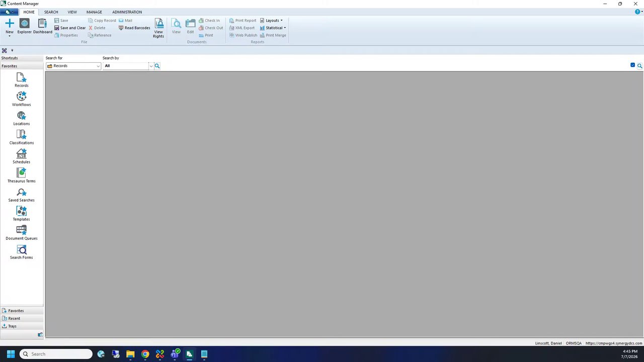This screenshot has height=362, width=644.
Task: Open the Search Forms shortcut
Action: point(22,252)
